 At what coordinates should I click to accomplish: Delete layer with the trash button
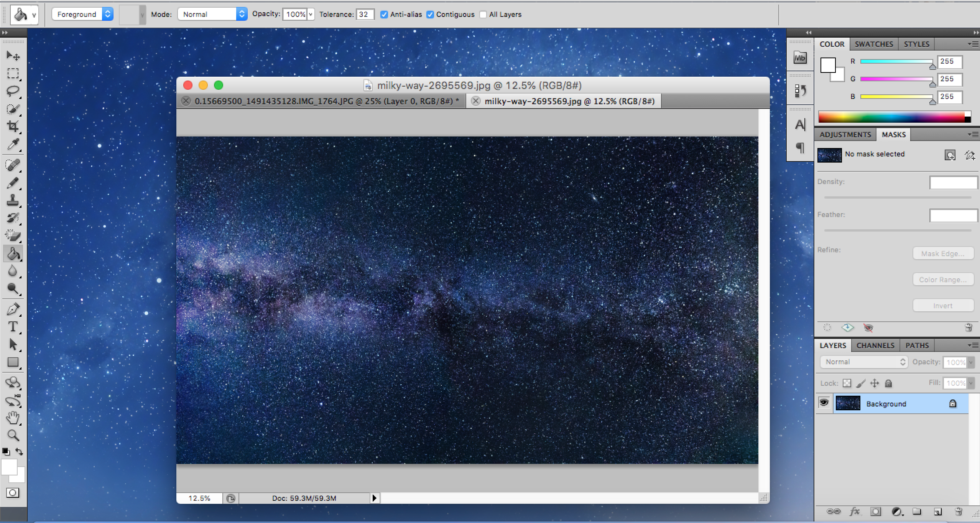[958, 511]
